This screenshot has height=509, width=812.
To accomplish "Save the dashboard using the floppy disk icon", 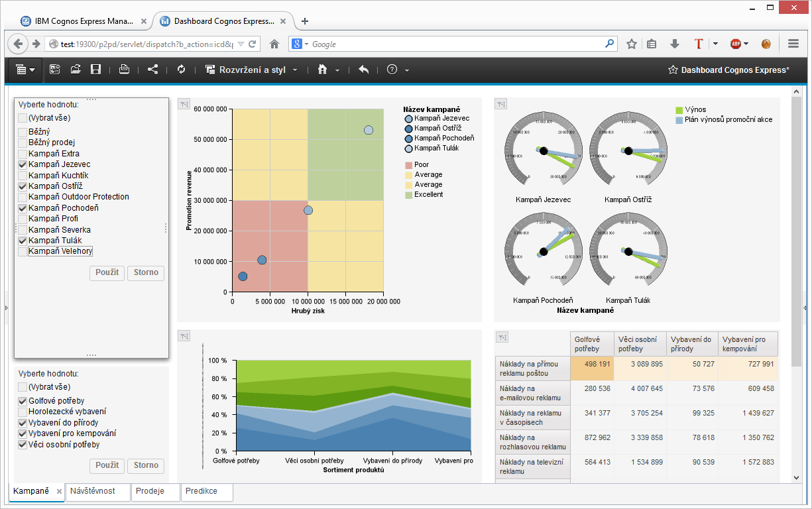I will [95, 70].
